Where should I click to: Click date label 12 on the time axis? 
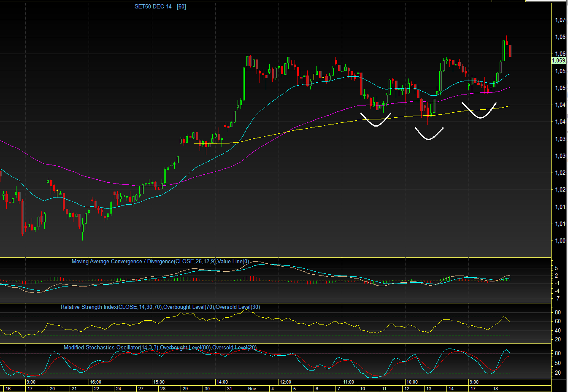tap(407, 389)
